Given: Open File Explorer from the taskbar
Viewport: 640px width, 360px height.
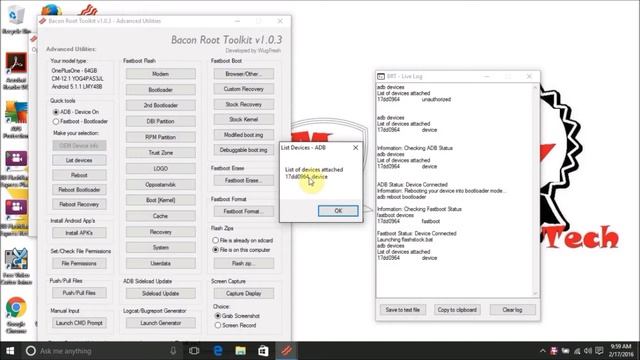Looking at the screenshot, I should [x=240, y=351].
